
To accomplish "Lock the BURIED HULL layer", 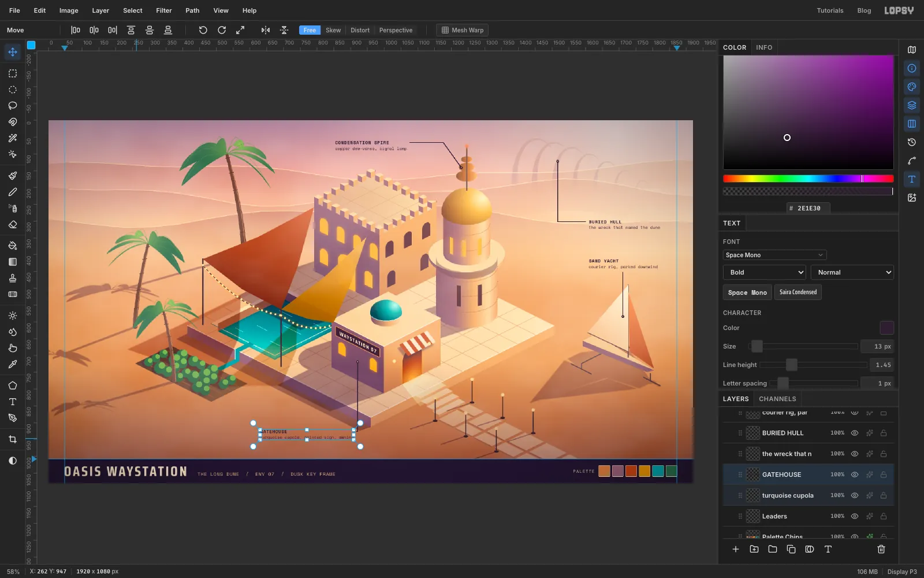I will tap(884, 433).
